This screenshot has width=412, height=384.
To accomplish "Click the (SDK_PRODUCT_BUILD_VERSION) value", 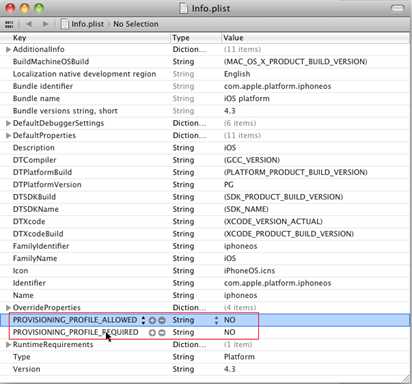I will click(x=283, y=197).
